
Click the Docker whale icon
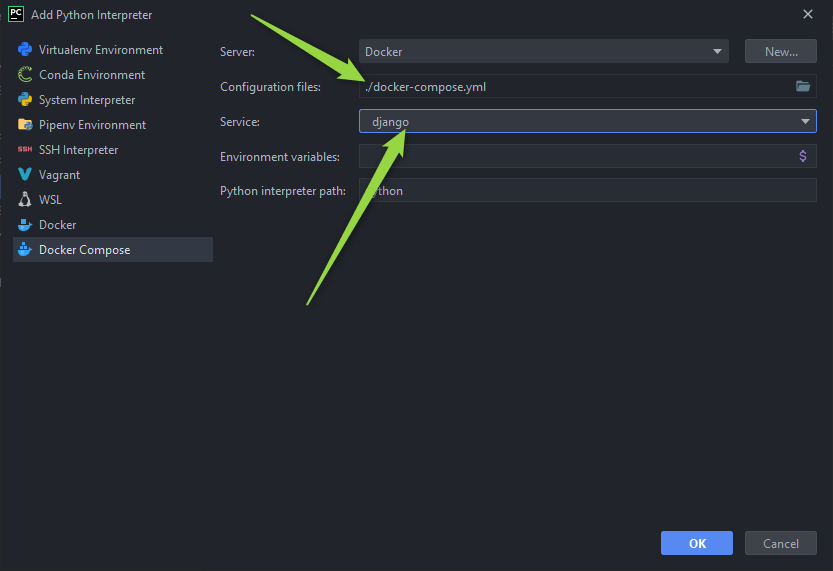click(25, 225)
